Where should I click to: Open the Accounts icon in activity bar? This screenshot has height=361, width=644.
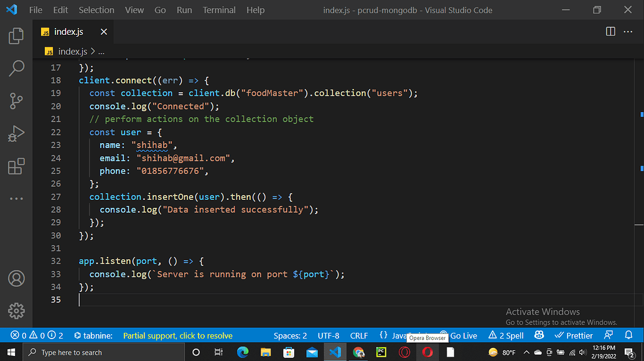click(x=15, y=279)
